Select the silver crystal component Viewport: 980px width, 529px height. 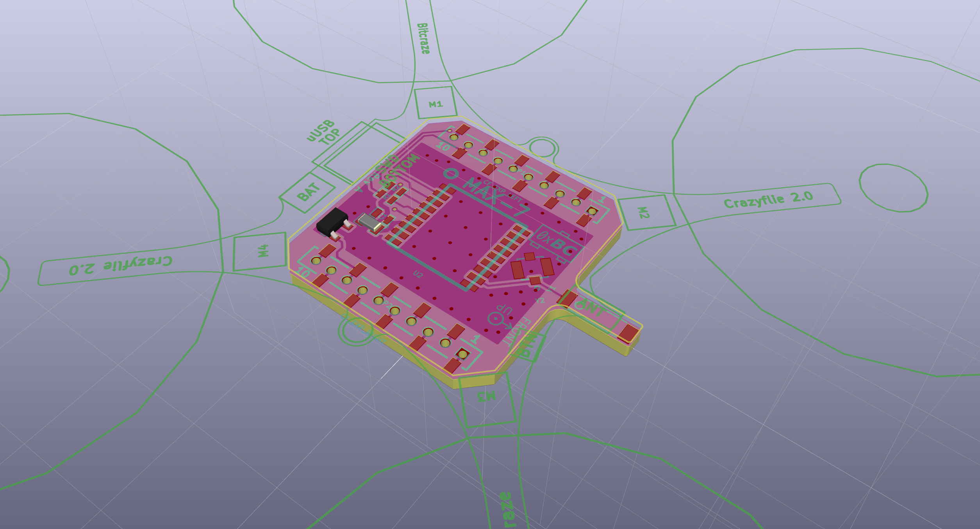pos(370,222)
